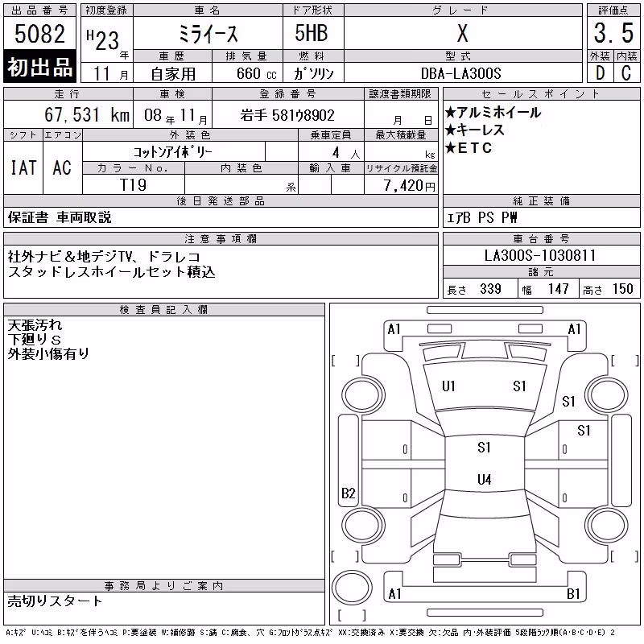Click U4 mark on roof diagram
This screenshot has width=644, height=644.
tap(485, 479)
